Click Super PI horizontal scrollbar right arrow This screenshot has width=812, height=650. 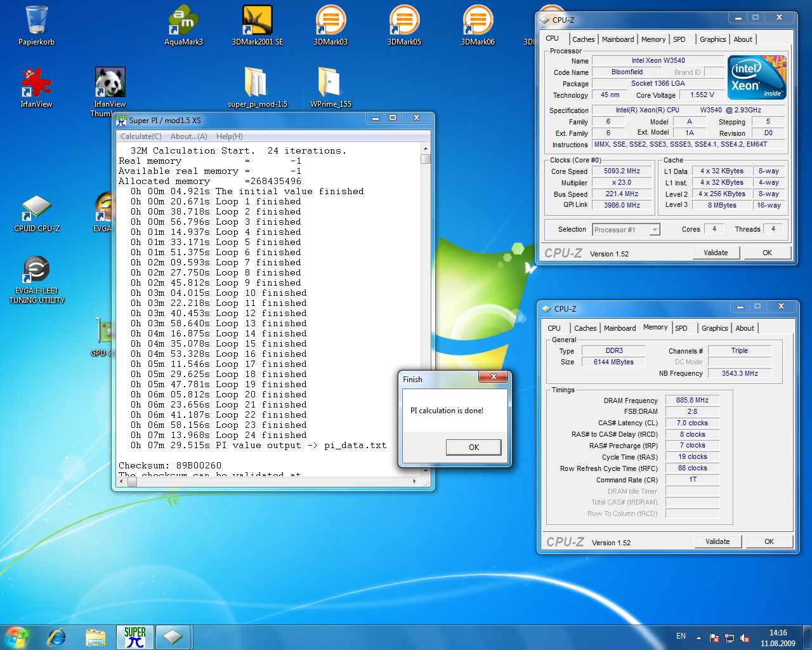pyautogui.click(x=415, y=482)
